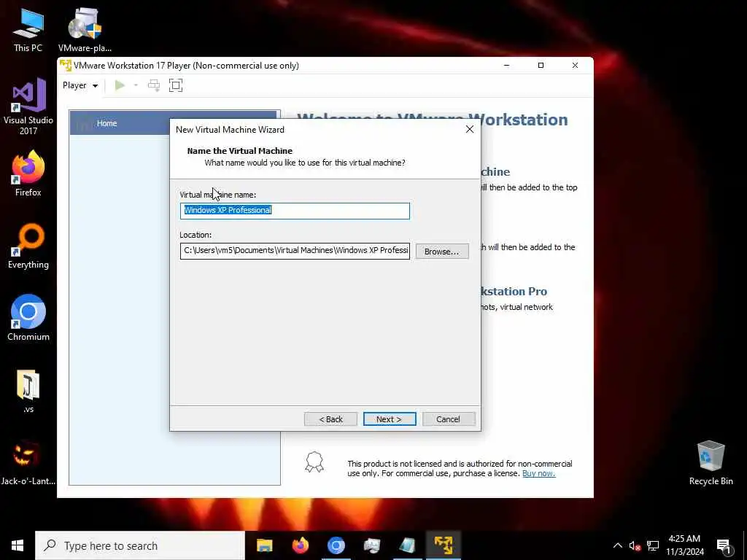Open Firefox from the taskbar
The image size is (747, 560).
click(x=300, y=545)
